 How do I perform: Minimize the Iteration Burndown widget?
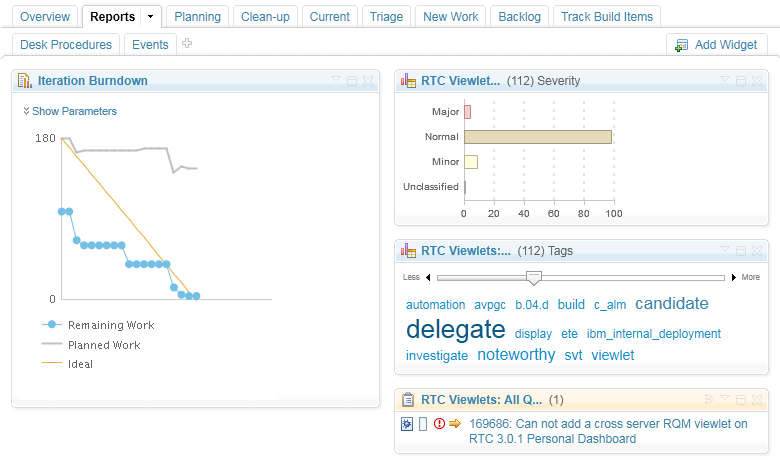[x=352, y=81]
